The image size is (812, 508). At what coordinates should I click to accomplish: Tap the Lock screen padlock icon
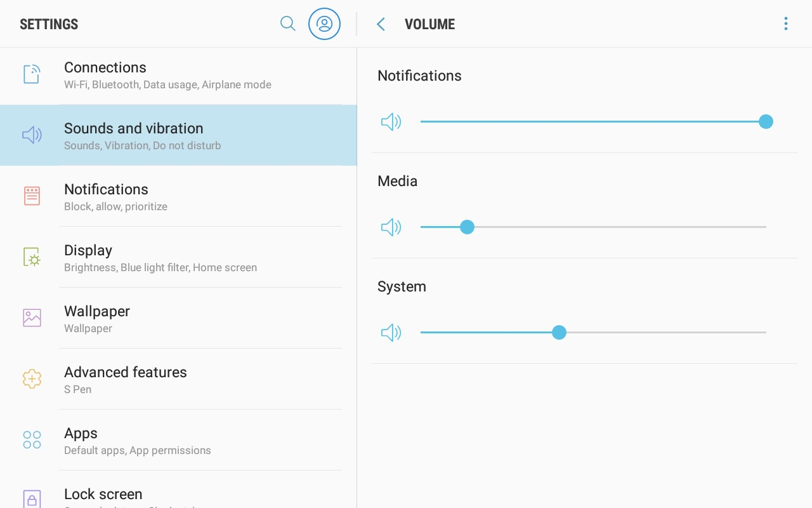point(32,498)
